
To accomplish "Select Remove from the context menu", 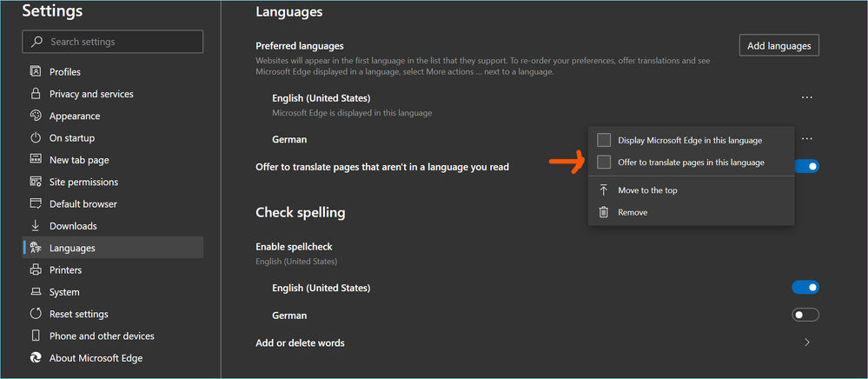I will [692, 212].
